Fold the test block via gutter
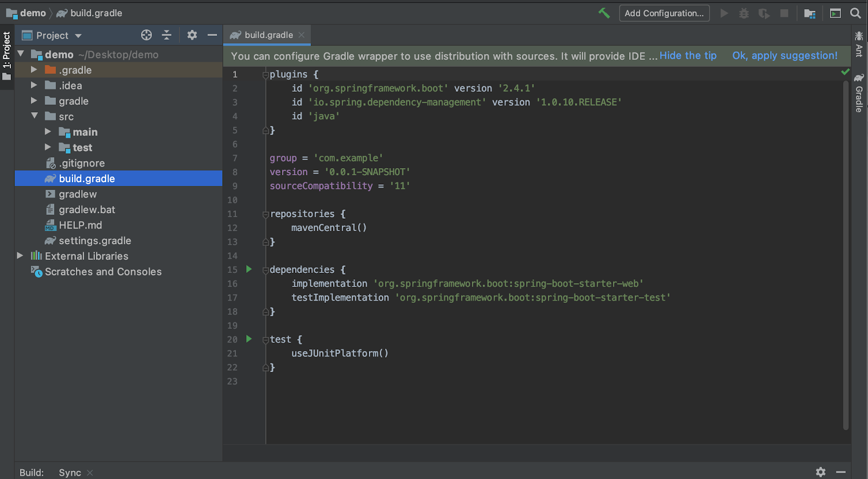 pyautogui.click(x=266, y=340)
